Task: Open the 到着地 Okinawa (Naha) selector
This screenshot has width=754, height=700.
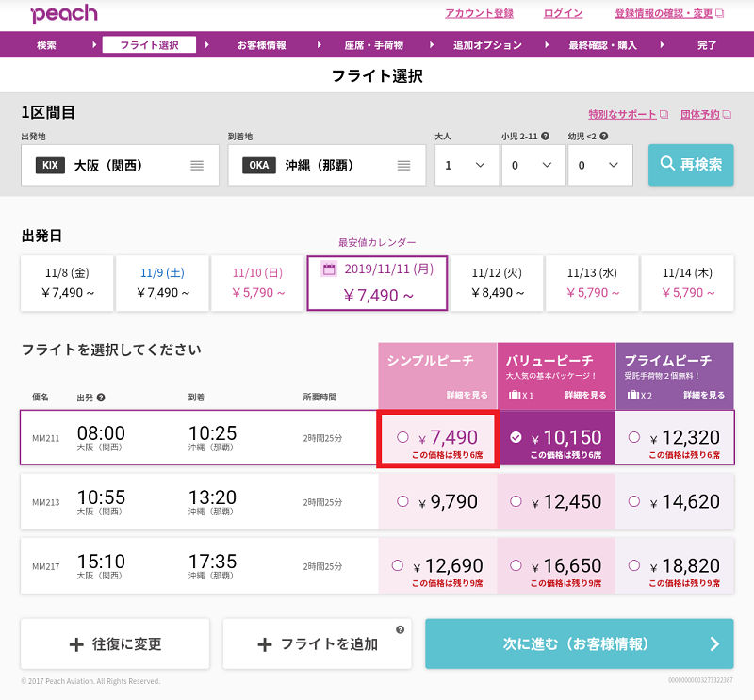Action: coord(327,165)
